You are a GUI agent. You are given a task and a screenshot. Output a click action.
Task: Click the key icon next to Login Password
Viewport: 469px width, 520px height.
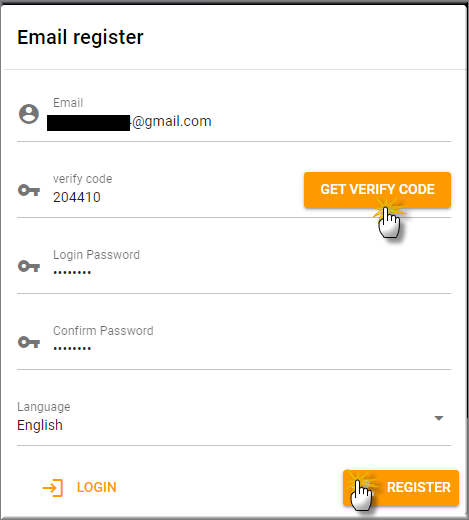pyautogui.click(x=29, y=266)
